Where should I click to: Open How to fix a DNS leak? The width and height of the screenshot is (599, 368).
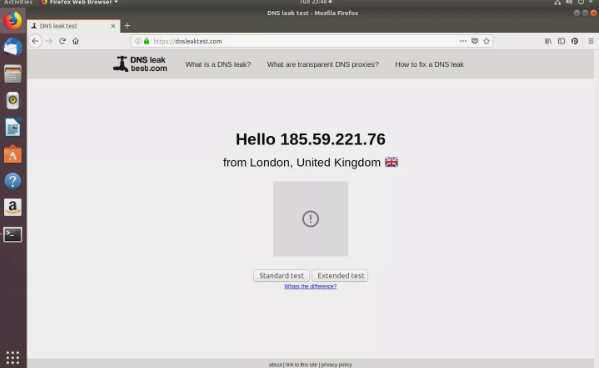[x=429, y=64]
